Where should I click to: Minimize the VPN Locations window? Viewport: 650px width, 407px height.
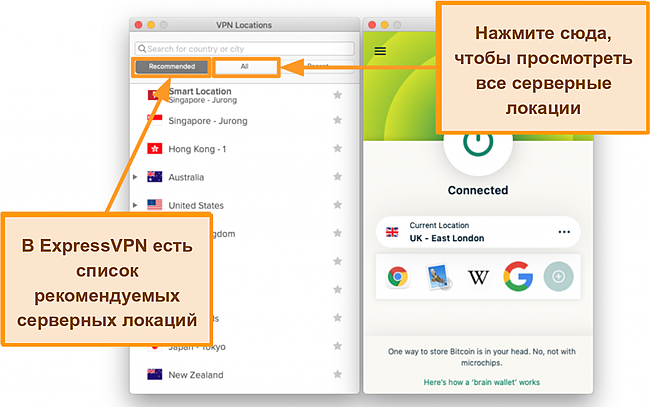coord(151,25)
